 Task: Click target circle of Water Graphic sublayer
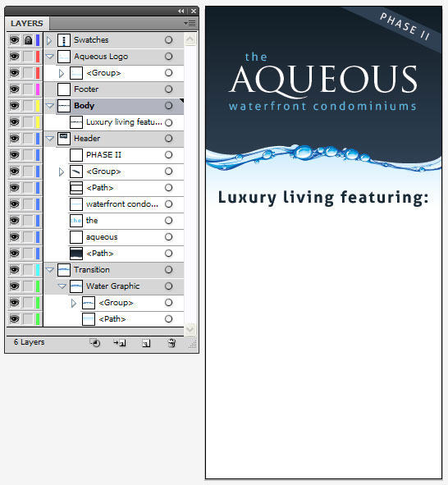pyautogui.click(x=168, y=286)
